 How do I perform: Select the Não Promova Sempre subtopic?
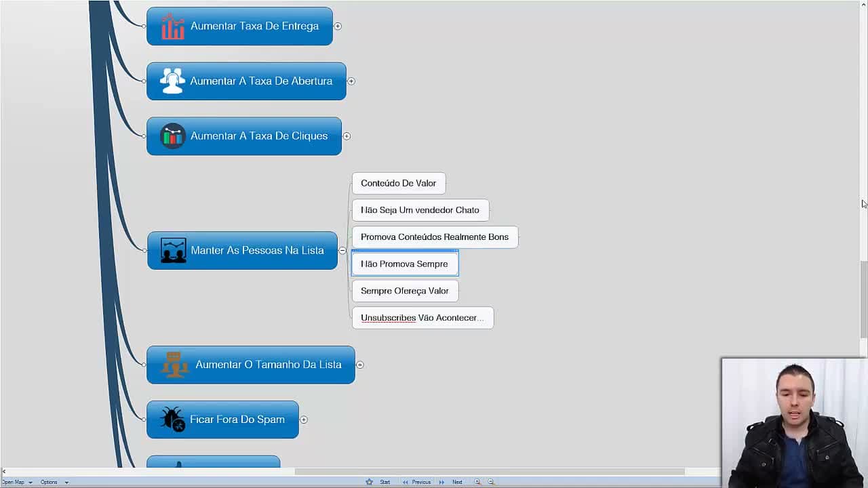point(405,264)
